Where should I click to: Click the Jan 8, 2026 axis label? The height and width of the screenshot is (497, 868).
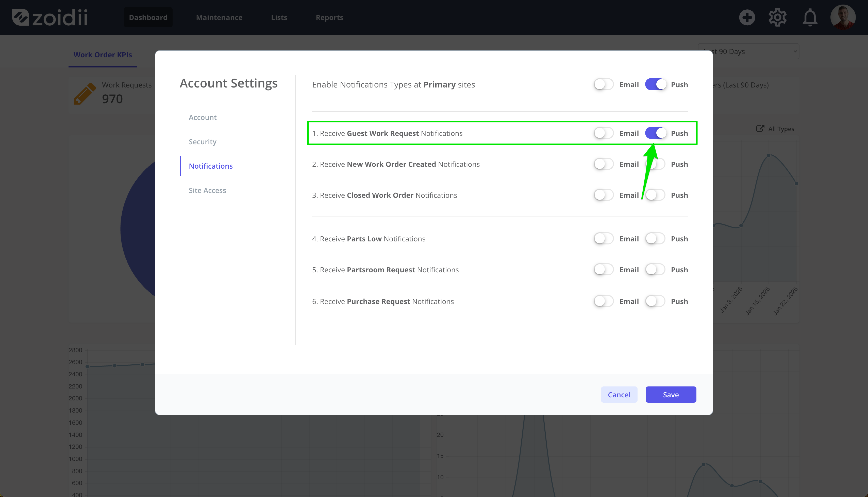point(731,300)
